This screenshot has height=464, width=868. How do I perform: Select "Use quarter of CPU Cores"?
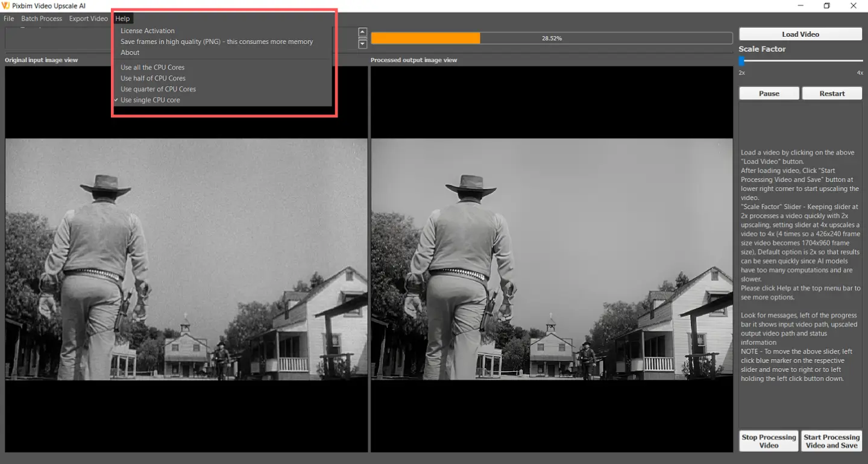(158, 89)
